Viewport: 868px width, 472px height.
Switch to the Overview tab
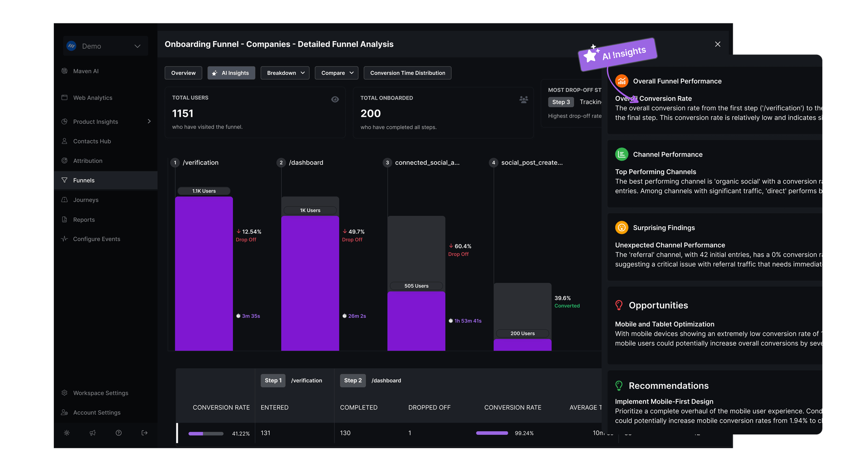(183, 73)
